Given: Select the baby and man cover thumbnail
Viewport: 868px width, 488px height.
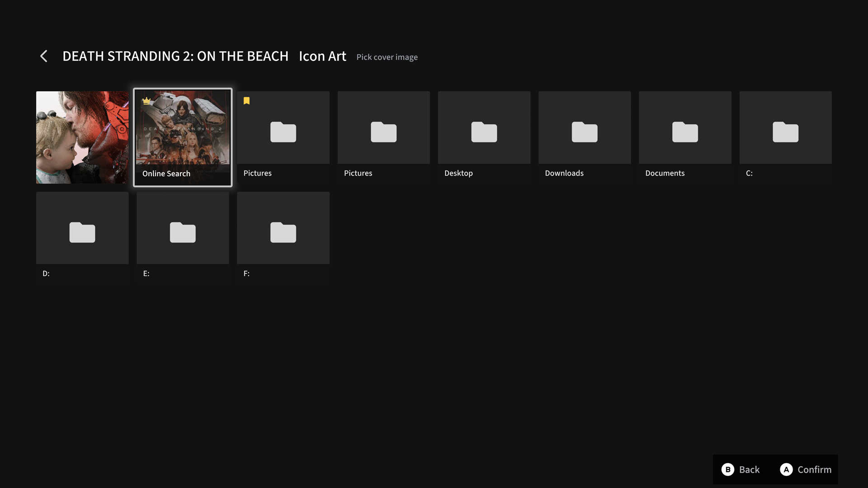Looking at the screenshot, I should coord(82,137).
